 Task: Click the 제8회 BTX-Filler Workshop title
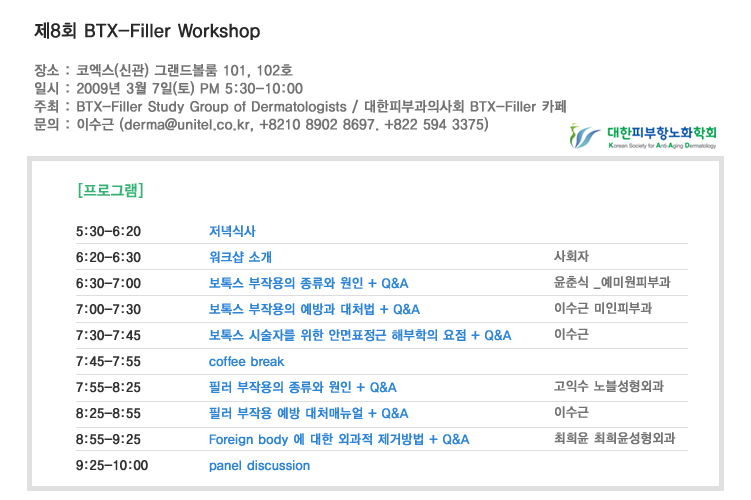click(147, 31)
